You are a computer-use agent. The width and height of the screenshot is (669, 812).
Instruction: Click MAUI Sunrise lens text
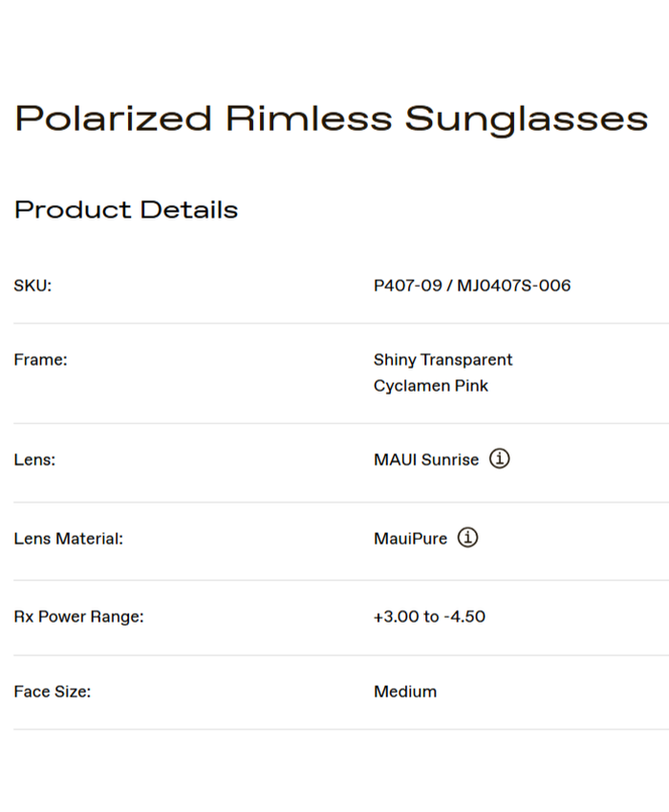426,459
